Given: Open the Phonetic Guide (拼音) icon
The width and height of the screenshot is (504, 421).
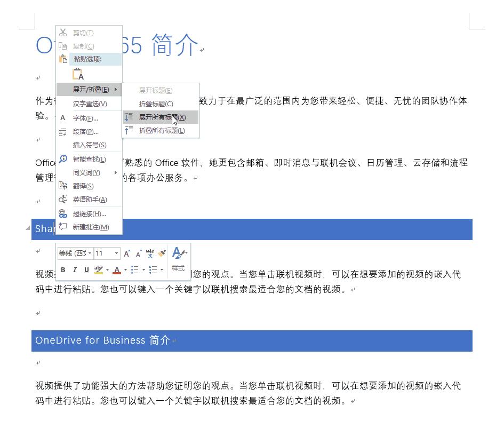Looking at the screenshot, I should 149,253.
